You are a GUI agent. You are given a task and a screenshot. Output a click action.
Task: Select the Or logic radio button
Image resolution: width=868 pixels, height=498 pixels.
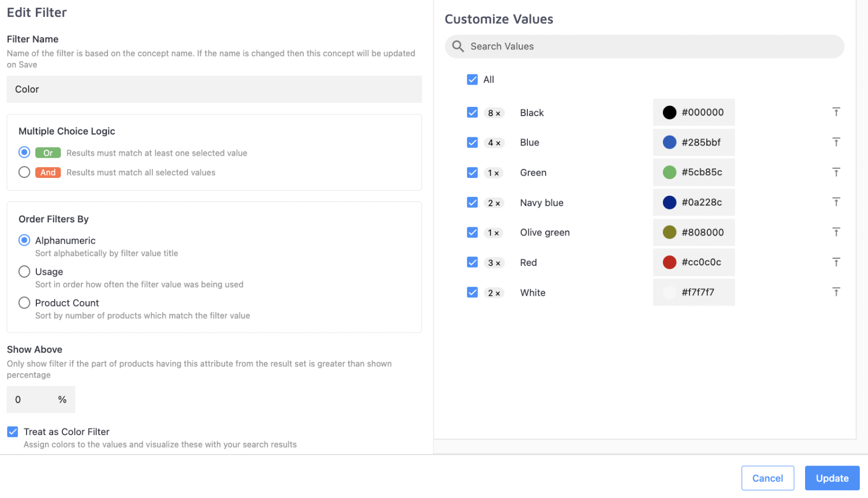pos(24,152)
